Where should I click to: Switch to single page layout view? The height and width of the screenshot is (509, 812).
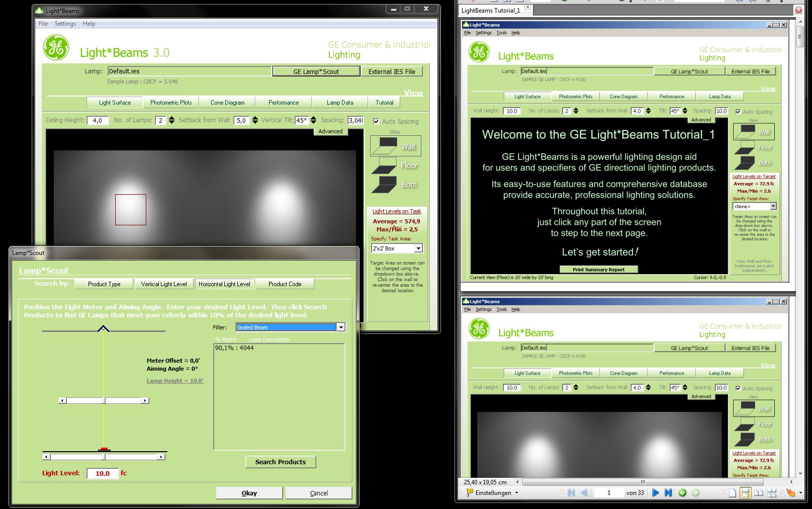[733, 493]
